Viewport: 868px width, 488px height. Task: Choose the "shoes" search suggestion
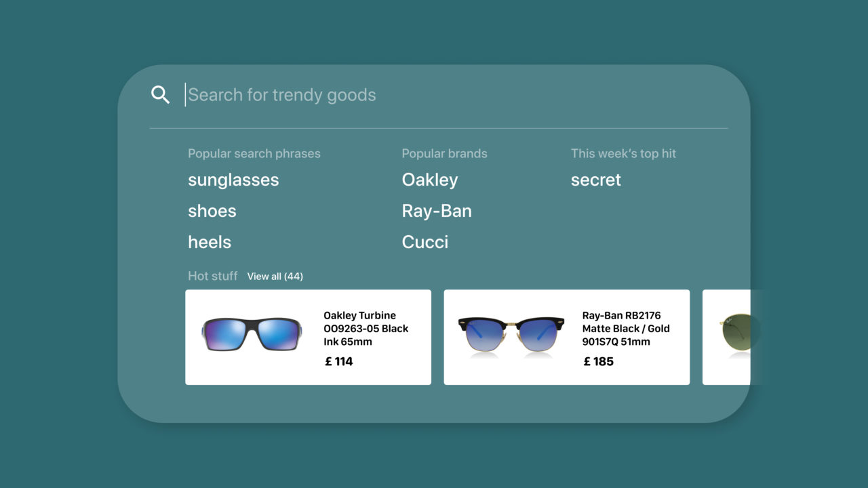click(x=212, y=211)
